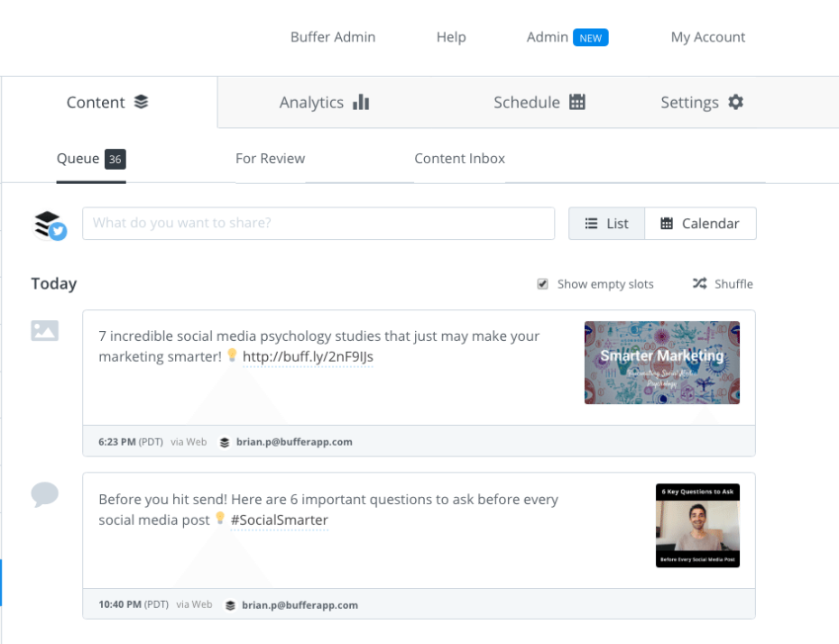
Task: Click the blue NEW badge
Action: 590,38
